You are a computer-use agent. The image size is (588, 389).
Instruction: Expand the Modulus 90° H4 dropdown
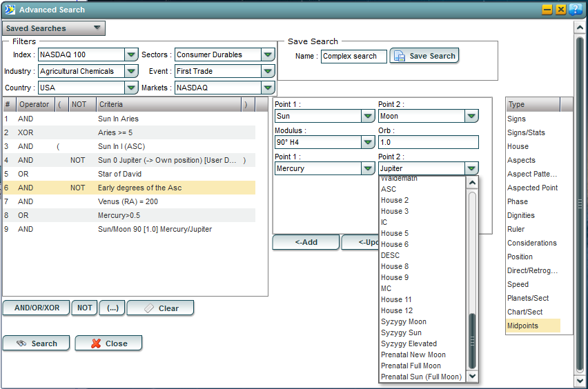point(369,142)
